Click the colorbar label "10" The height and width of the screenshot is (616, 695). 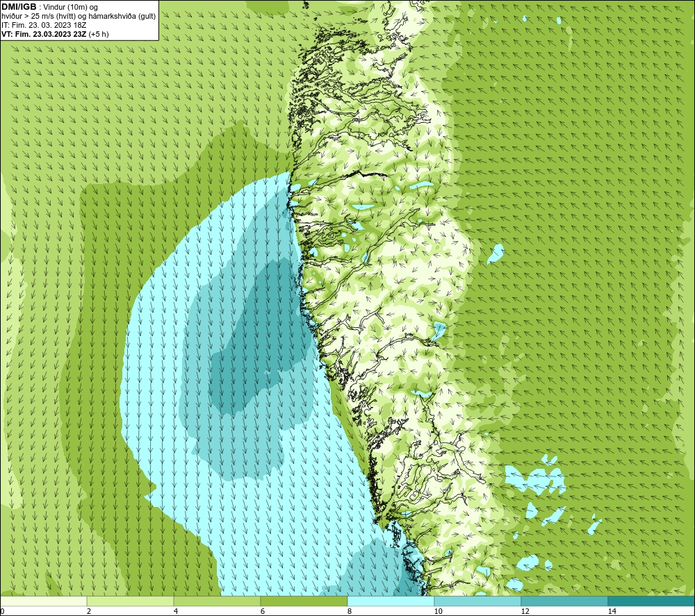[438, 612]
